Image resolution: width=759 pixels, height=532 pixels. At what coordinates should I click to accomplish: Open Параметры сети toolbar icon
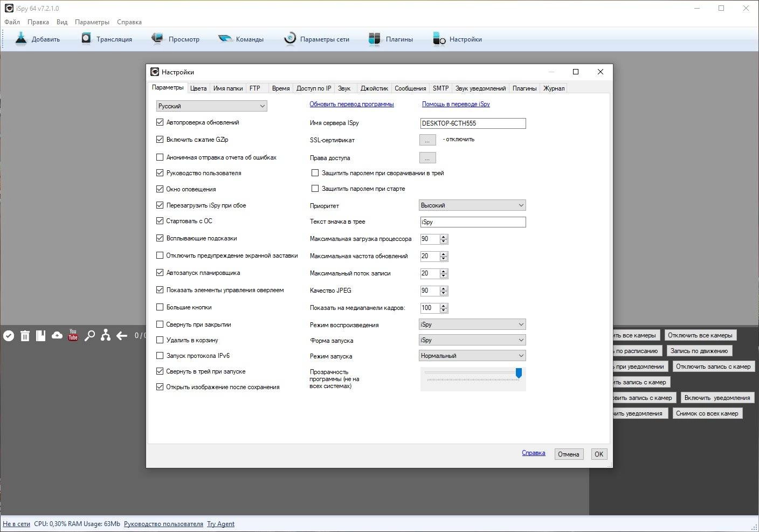(x=290, y=38)
